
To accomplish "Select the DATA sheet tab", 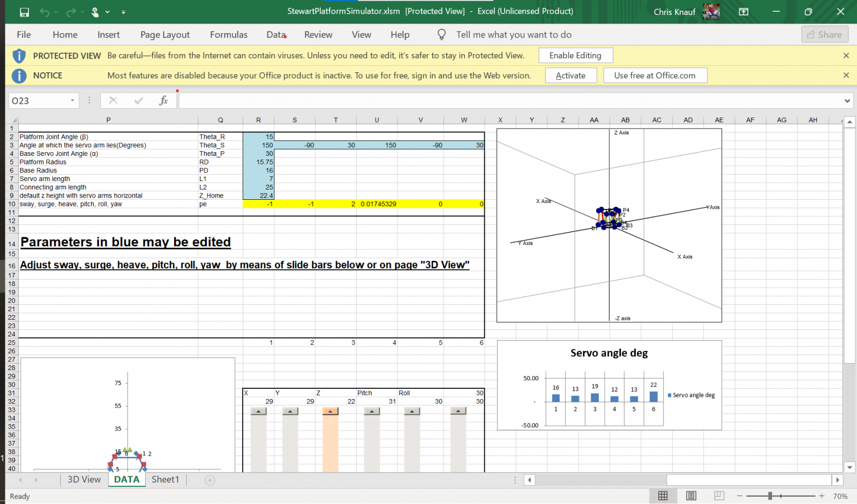I will click(127, 480).
